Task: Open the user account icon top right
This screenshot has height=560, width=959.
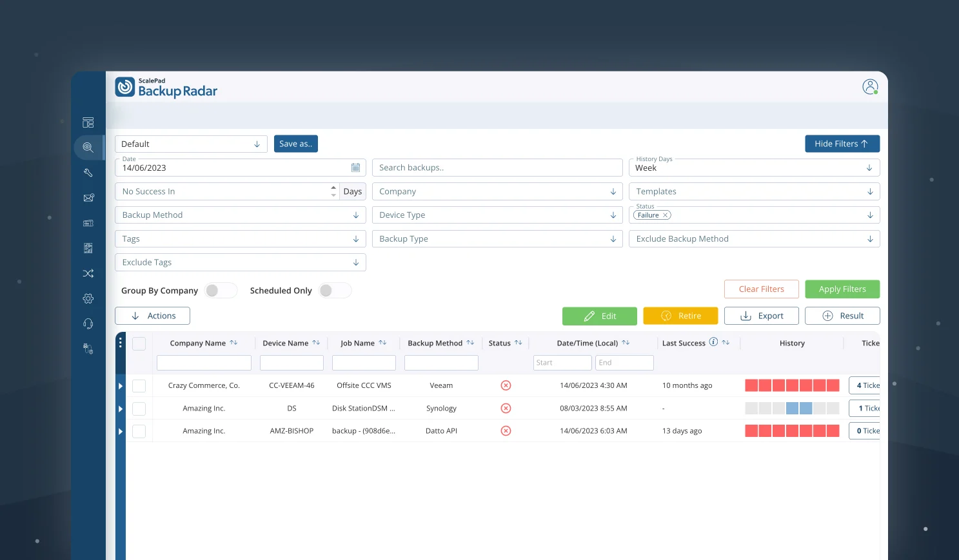Action: [x=870, y=86]
